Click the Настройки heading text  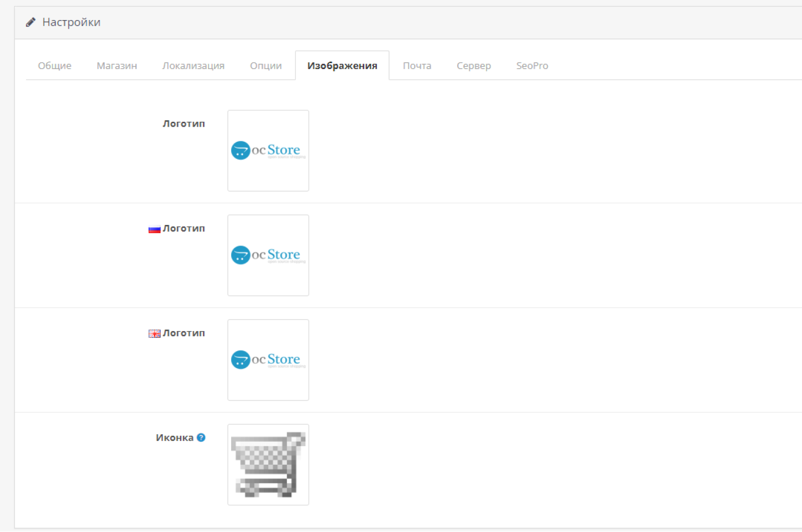click(71, 22)
